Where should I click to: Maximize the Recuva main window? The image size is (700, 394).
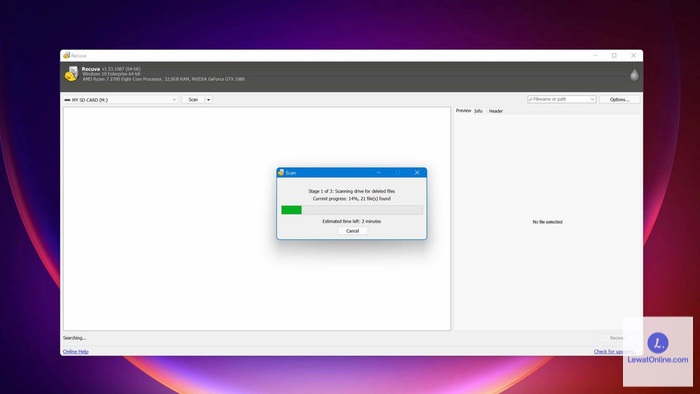[x=614, y=55]
